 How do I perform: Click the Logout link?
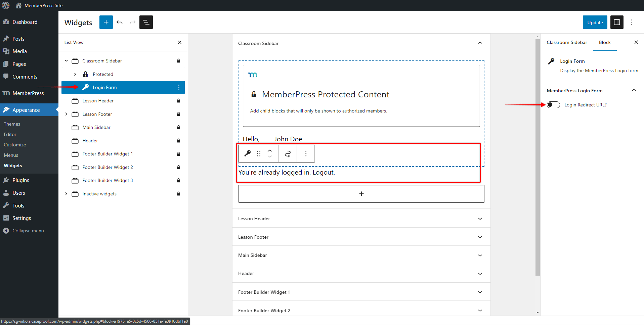[324, 172]
